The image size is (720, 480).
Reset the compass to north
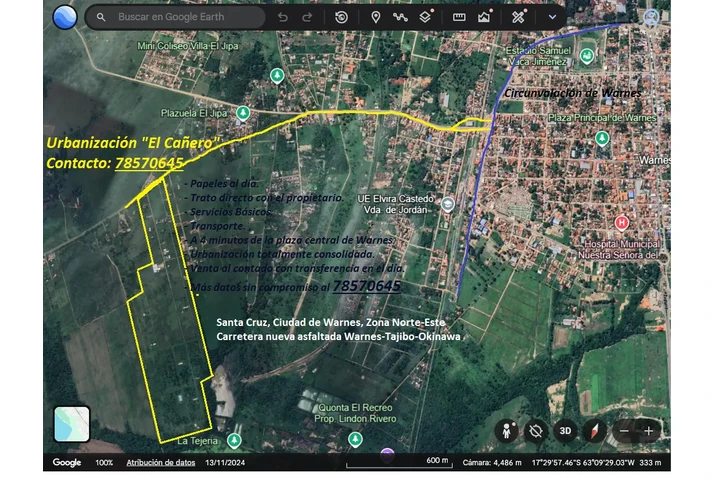595,431
